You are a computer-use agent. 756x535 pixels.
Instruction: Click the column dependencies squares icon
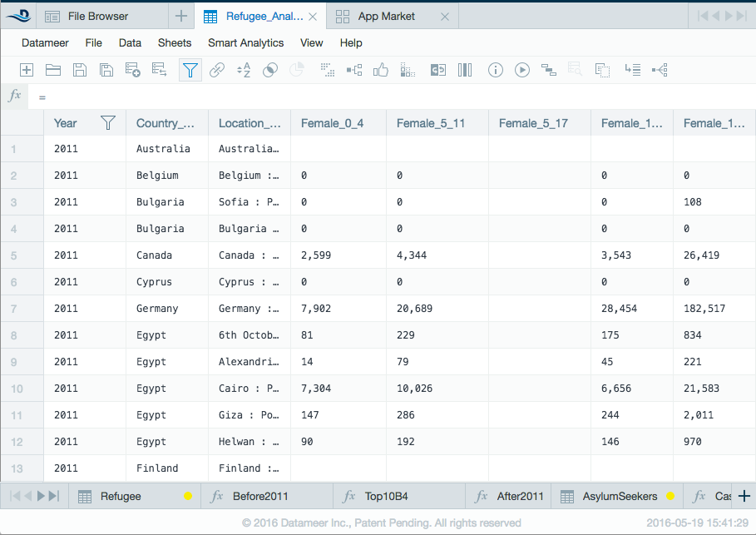point(408,70)
